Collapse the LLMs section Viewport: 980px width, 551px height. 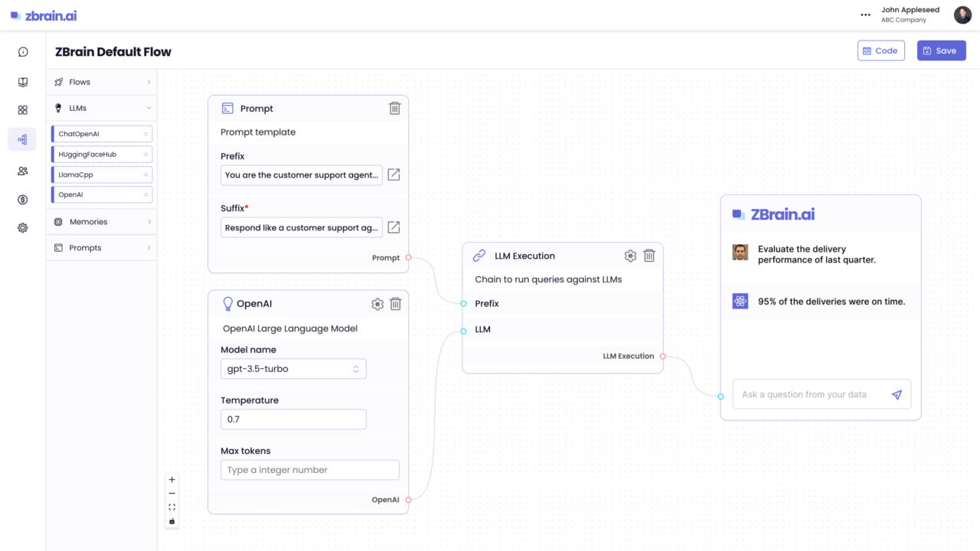pyautogui.click(x=101, y=107)
